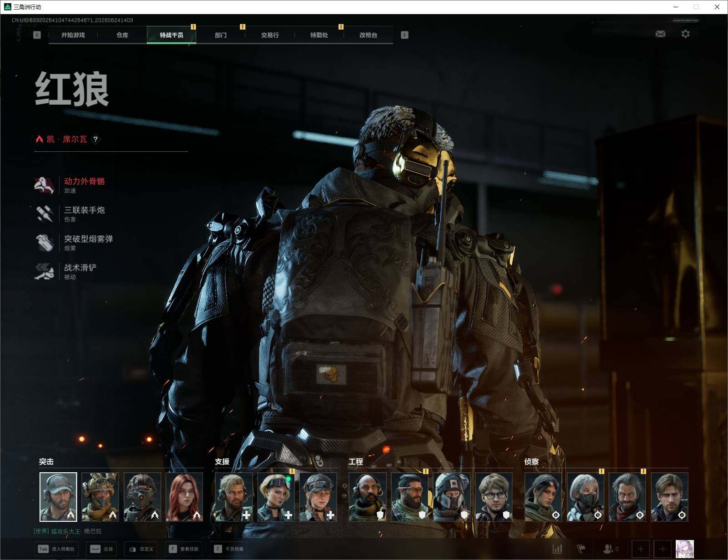
Task: Click the 红狼 operator title
Action: click(x=72, y=89)
